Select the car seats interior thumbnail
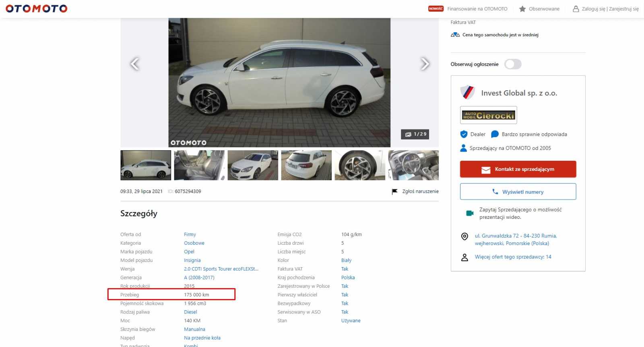The image size is (644, 347). coord(199,165)
